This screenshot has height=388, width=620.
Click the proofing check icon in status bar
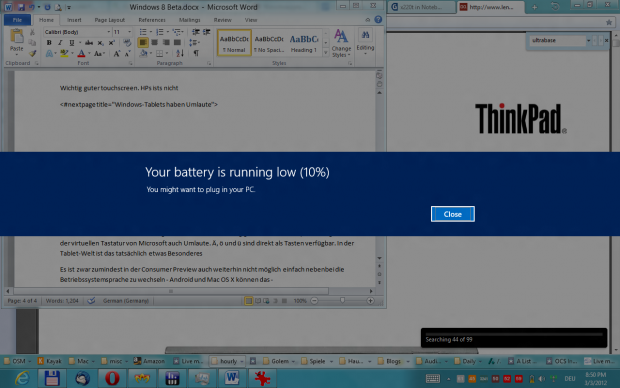[91, 301]
